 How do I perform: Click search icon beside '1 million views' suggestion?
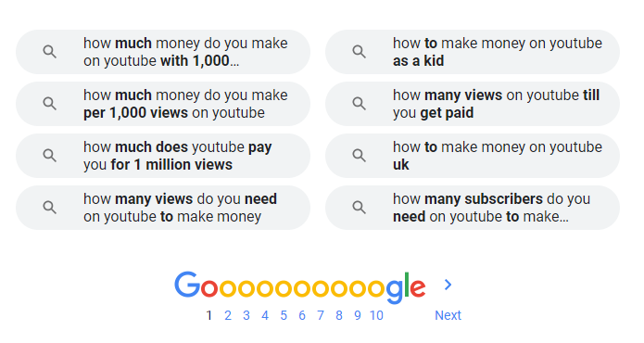[50, 156]
